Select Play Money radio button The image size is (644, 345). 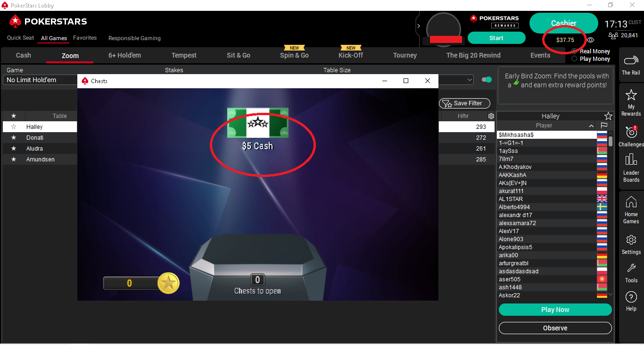tap(574, 59)
